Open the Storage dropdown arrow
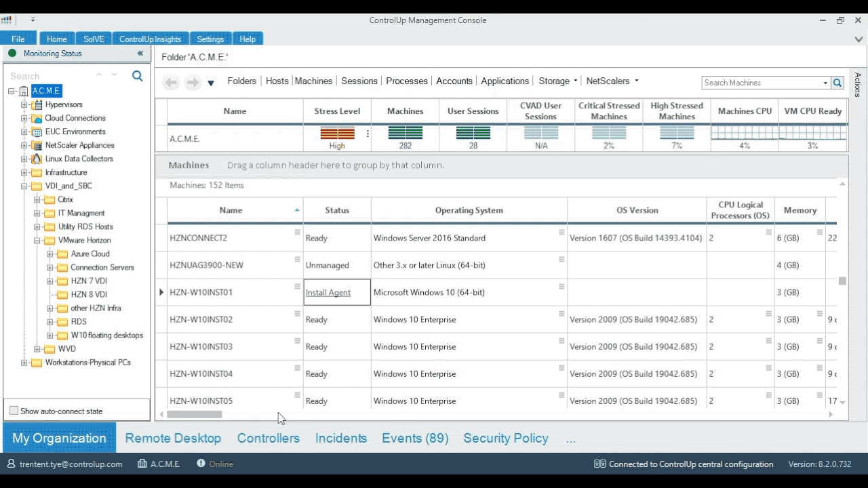The width and height of the screenshot is (868, 488). (576, 81)
